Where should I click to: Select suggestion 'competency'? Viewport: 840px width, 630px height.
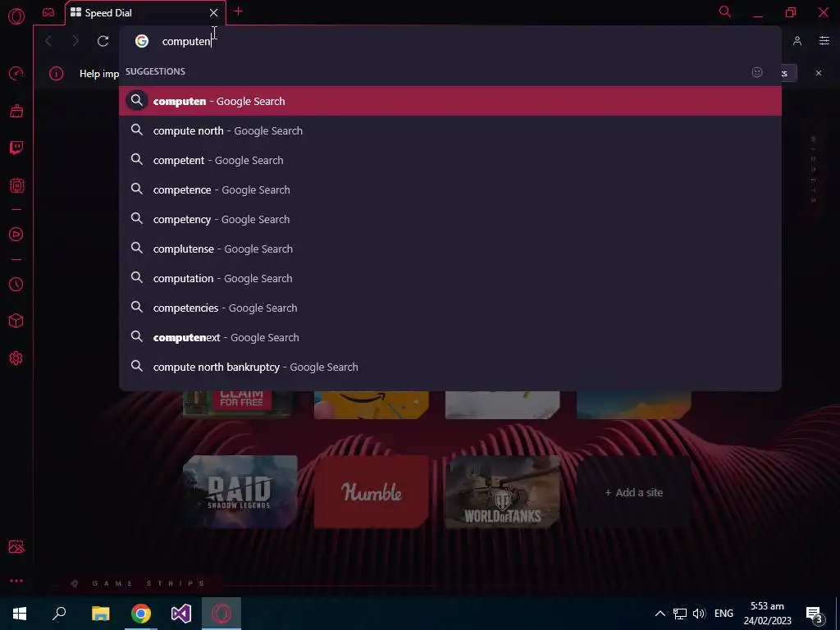[x=450, y=218]
